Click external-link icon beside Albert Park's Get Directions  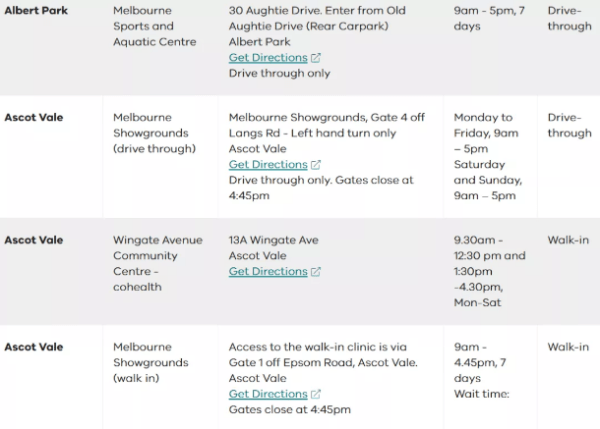(316, 58)
